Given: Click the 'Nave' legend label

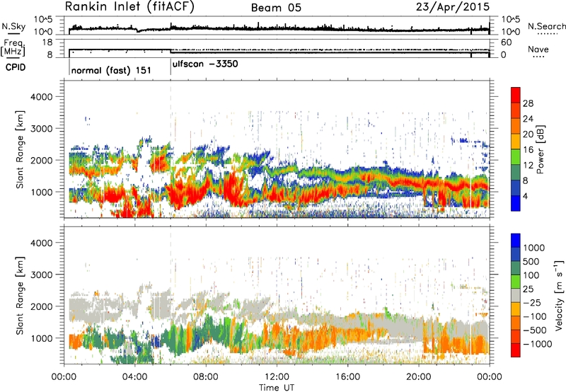Looking at the screenshot, I should pos(538,49).
